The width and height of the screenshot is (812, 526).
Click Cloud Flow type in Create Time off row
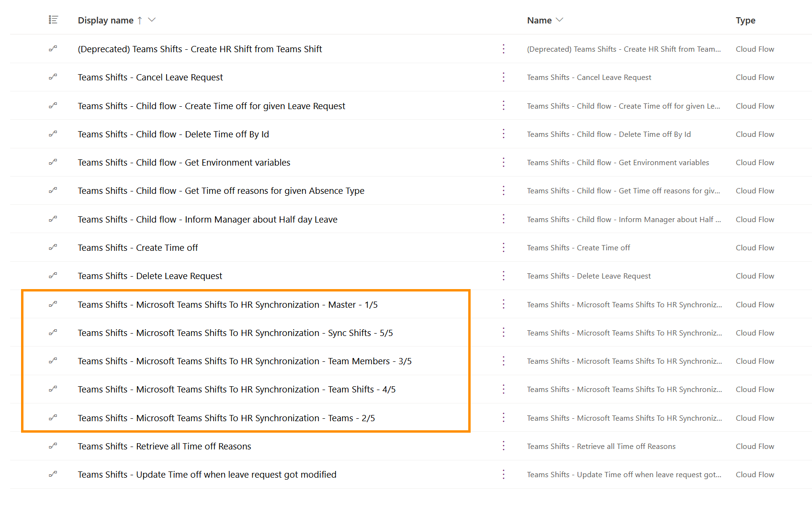(755, 247)
